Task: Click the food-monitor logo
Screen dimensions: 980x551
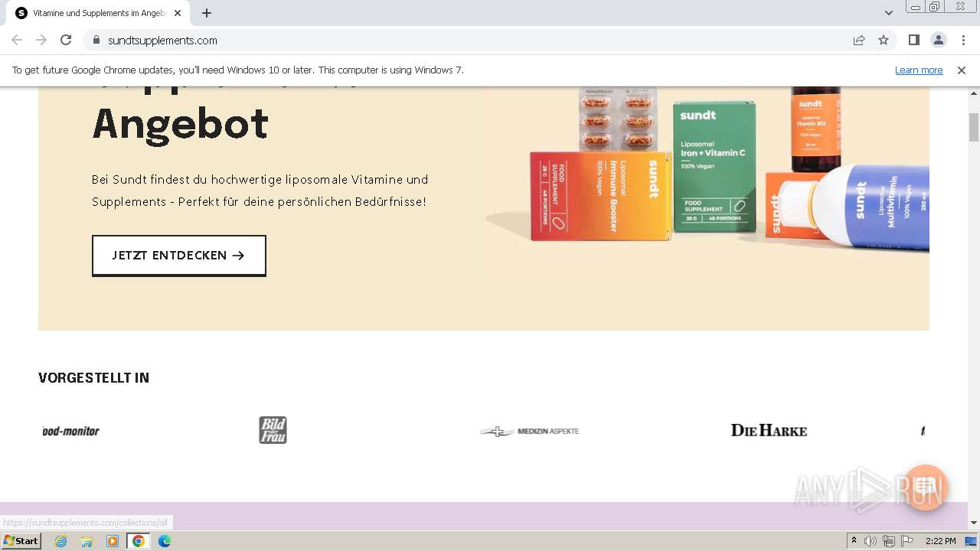Action: [71, 431]
